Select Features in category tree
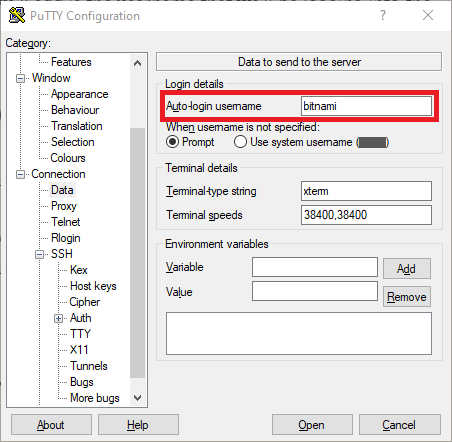 [x=71, y=62]
